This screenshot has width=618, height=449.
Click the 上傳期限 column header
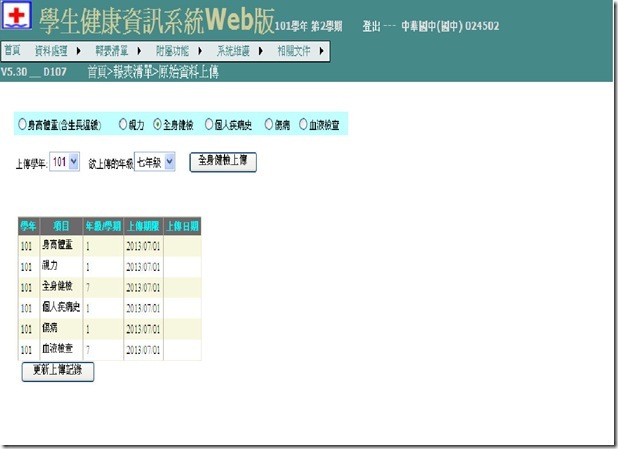tap(143, 226)
